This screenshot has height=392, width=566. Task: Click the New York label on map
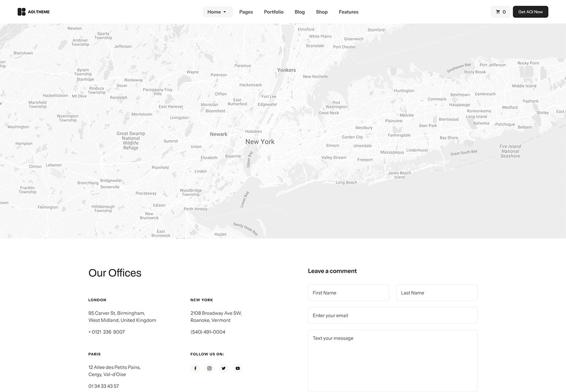(260, 142)
